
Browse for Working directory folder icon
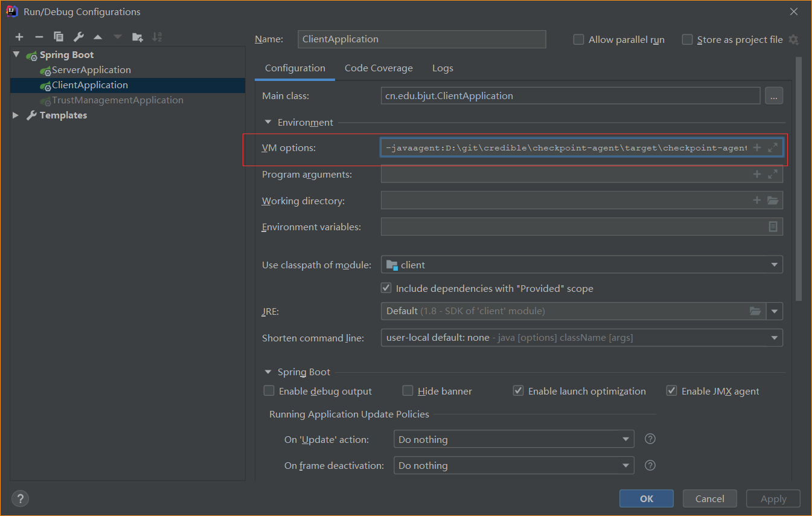pyautogui.click(x=773, y=201)
